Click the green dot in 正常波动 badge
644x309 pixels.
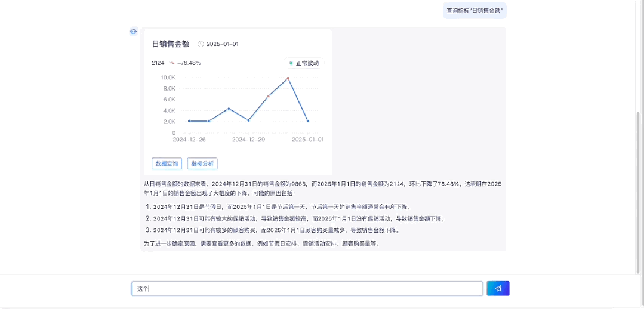click(x=291, y=63)
